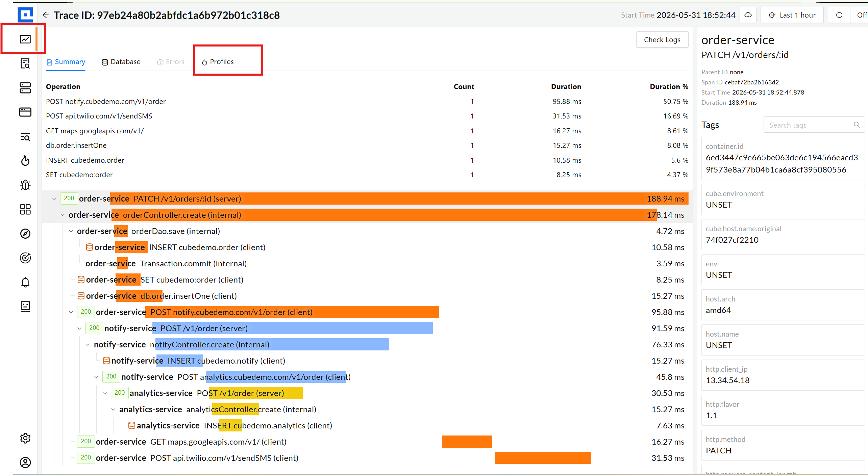Click database icon on INSERT cubedemo.notify span
Viewport: 868px width, 475px height.
click(x=106, y=361)
